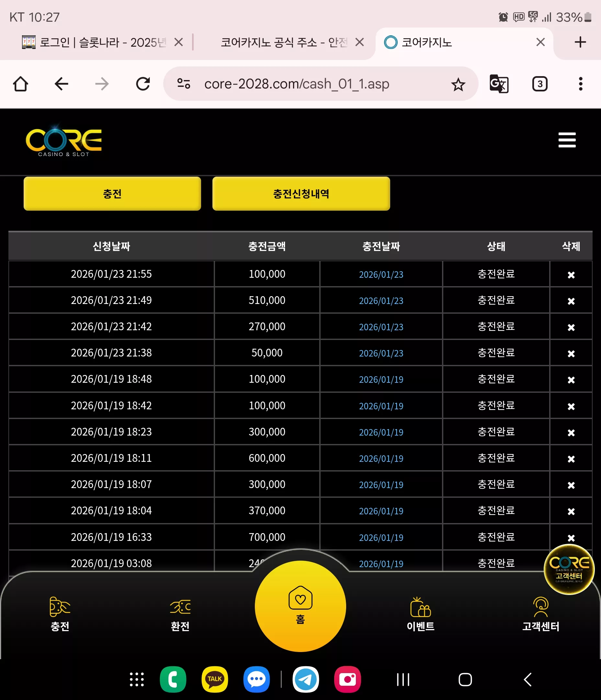
Task: Click the yellow 충전 button
Action: point(112,193)
